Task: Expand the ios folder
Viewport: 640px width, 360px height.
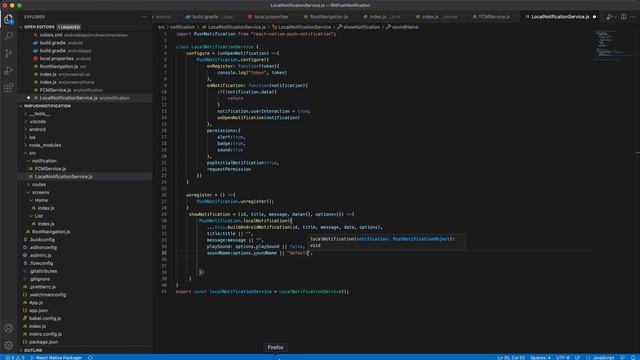Action: (x=32, y=137)
